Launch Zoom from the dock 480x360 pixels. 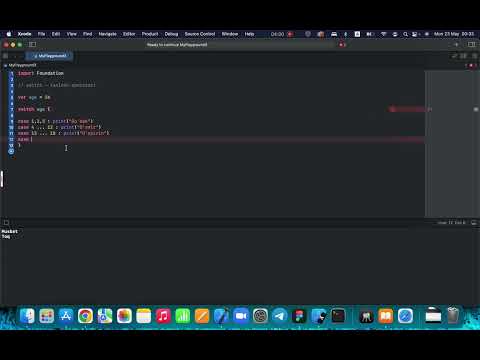click(x=241, y=315)
